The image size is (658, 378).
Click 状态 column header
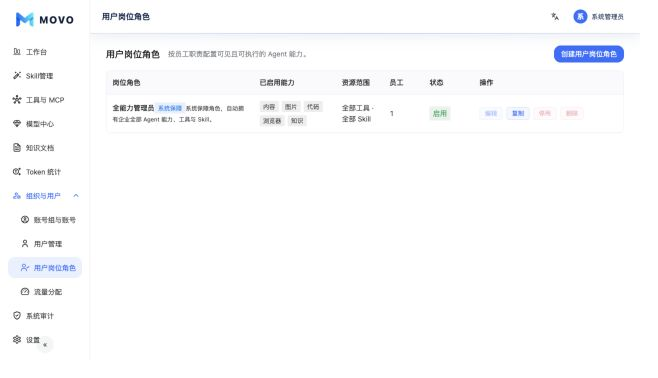[436, 83]
